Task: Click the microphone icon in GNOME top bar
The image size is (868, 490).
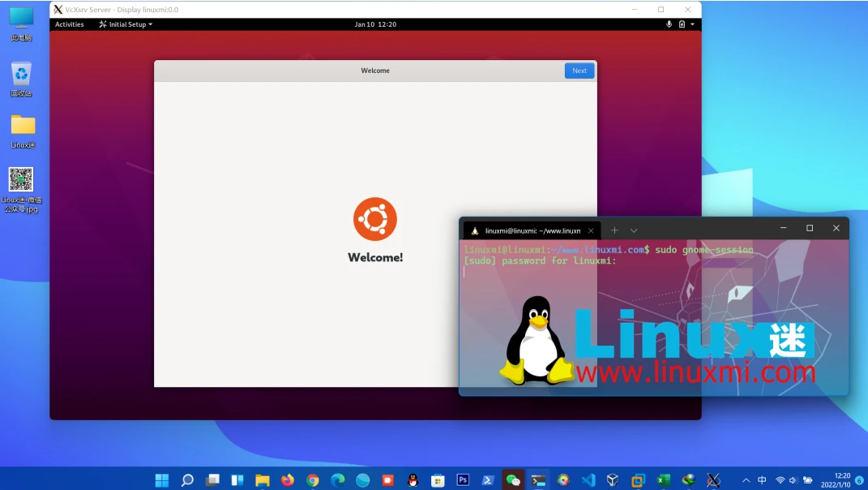Action: click(x=669, y=24)
